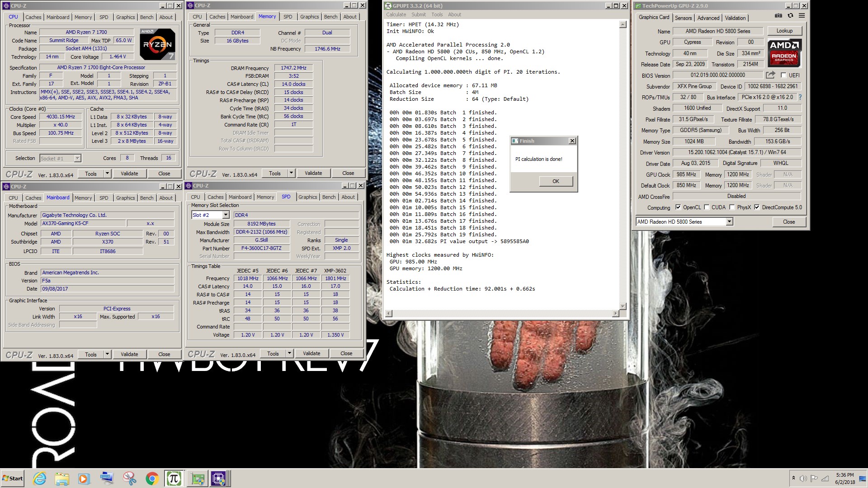Open Snipping Tool from taskbar

click(129, 479)
